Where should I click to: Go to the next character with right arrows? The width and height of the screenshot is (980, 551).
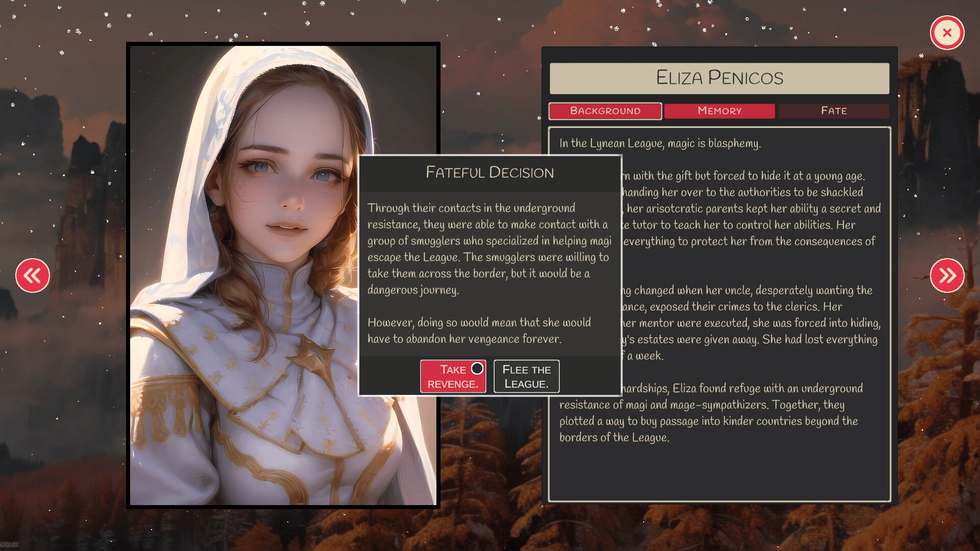[x=947, y=275]
